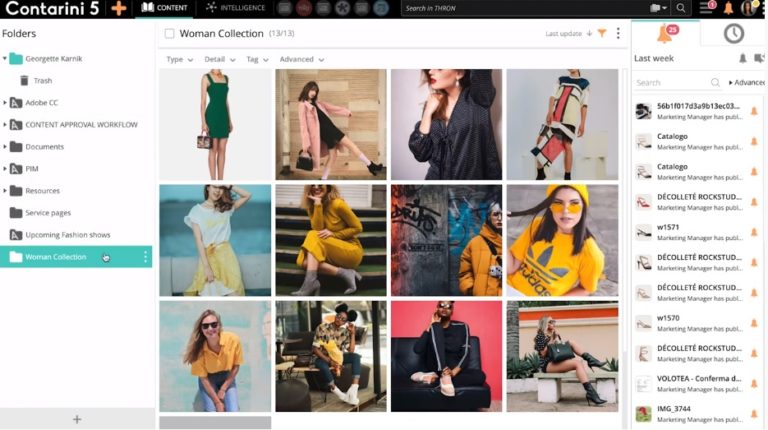Screen dimensions: 768x430
Task: Click the orange filter funnel icon
Action: (x=602, y=33)
